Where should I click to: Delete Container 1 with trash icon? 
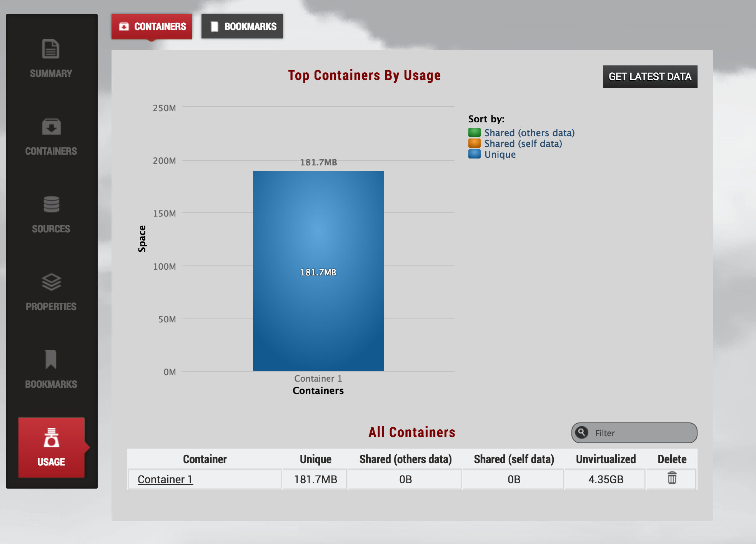point(672,478)
